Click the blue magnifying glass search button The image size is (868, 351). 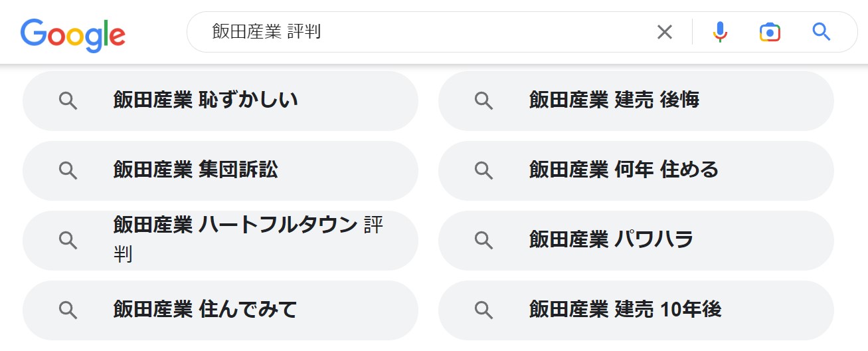[x=822, y=31]
